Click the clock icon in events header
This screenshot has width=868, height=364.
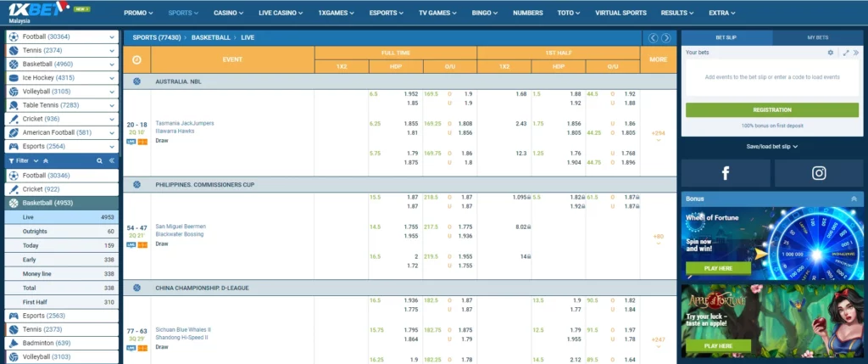point(136,60)
